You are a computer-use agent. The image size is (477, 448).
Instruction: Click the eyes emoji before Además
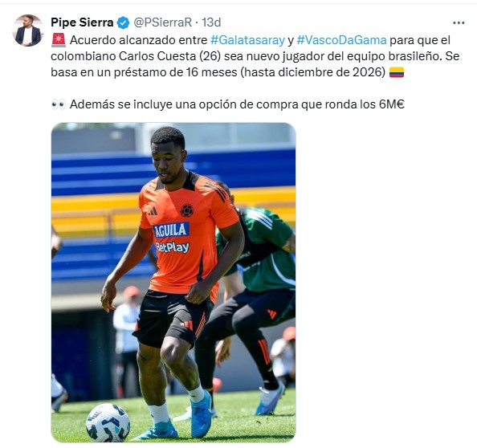tap(59, 104)
